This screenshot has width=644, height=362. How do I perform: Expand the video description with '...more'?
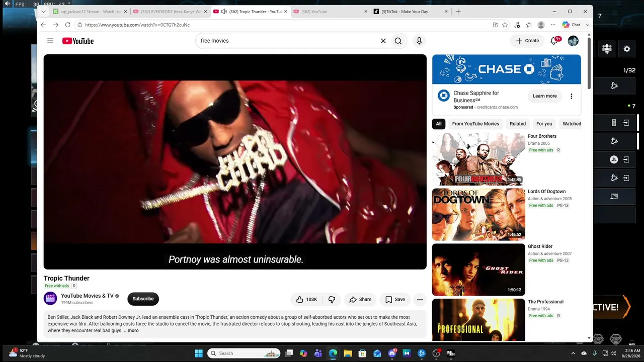tap(131, 331)
